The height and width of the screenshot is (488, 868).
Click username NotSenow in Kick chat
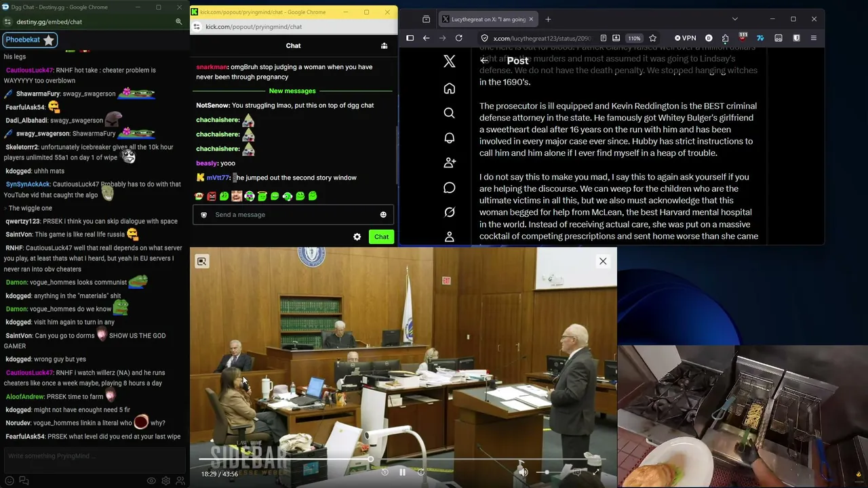click(212, 105)
